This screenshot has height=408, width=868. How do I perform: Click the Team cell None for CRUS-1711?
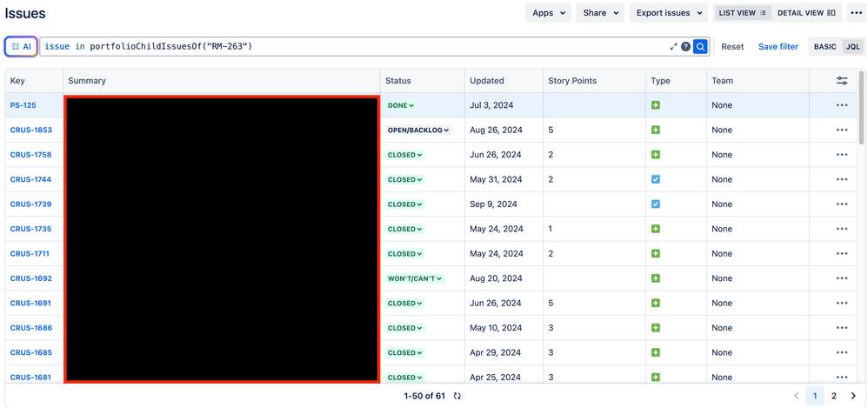click(722, 253)
